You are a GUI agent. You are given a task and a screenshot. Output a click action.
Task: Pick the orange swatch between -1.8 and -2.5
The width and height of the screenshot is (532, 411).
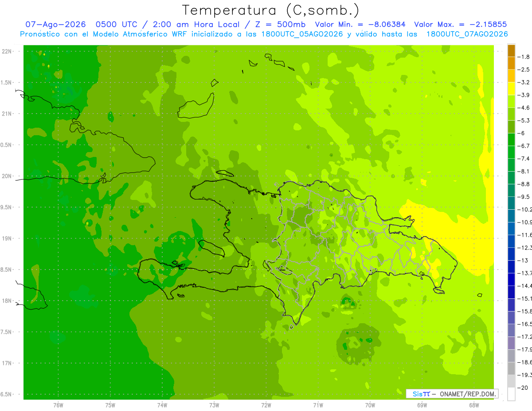tap(511, 63)
